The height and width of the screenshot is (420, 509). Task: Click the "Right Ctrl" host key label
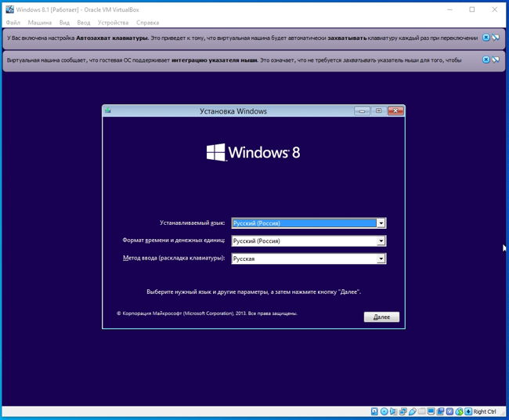pos(485,411)
